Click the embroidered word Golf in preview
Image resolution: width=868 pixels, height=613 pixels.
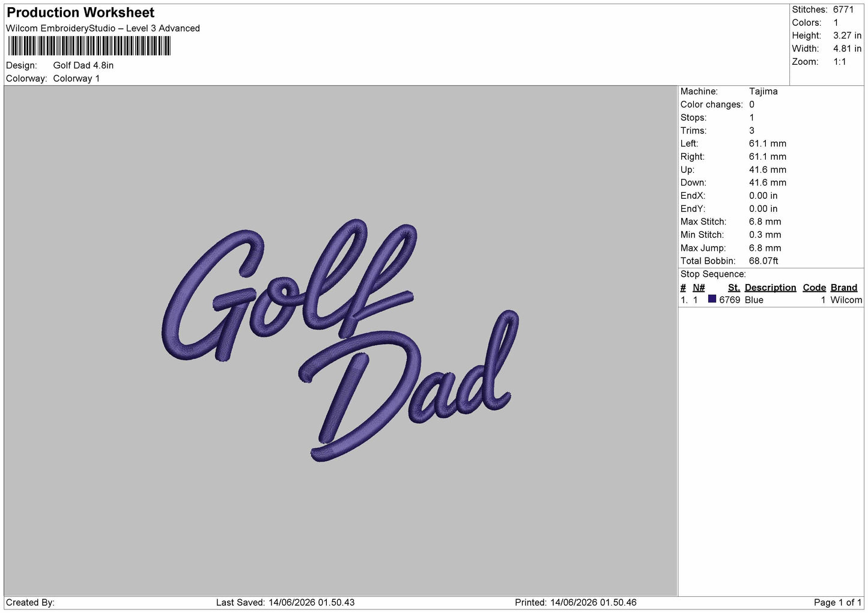click(290, 291)
